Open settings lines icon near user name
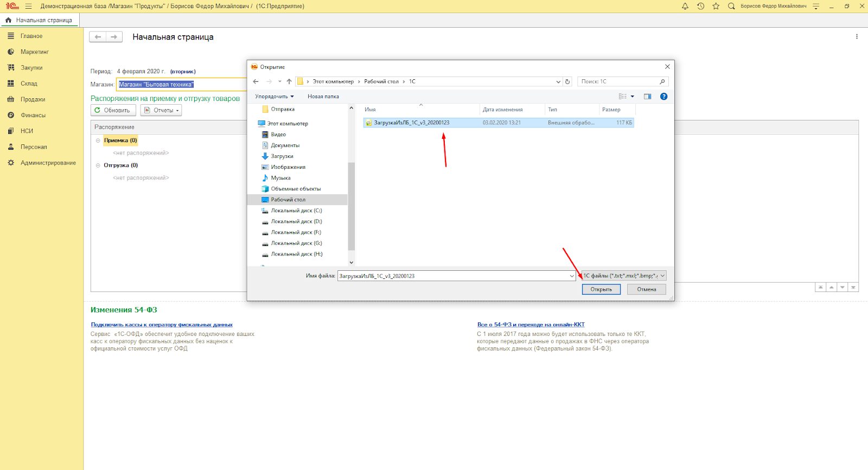 pyautogui.click(x=816, y=7)
